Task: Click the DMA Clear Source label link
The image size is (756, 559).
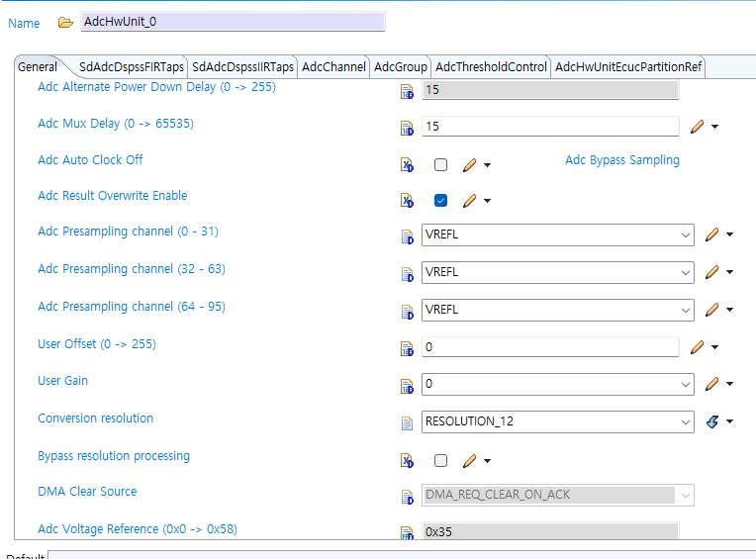Action: click(87, 492)
